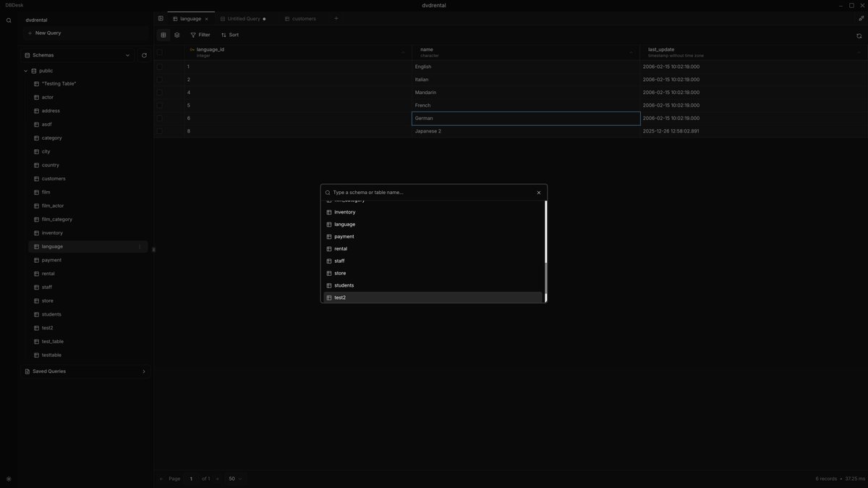Open the address table in sidebar
Image resolution: width=868 pixels, height=488 pixels.
(88, 111)
